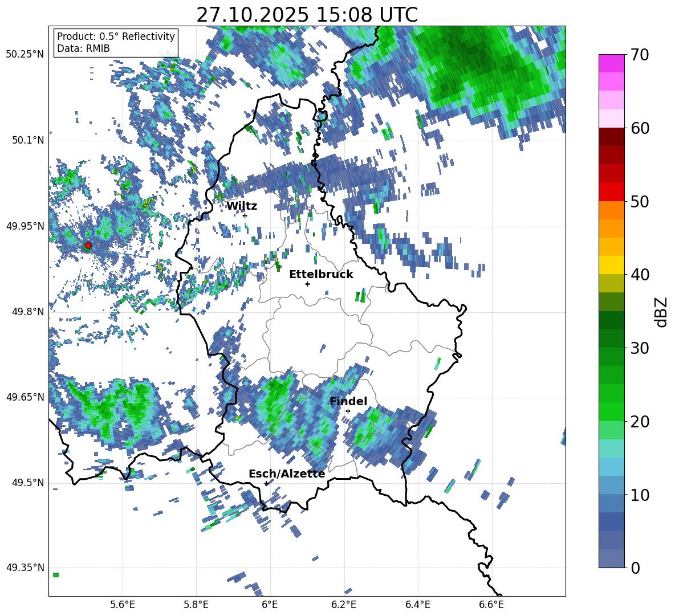Click the 50.25°N latitude label
The height and width of the screenshot is (616, 675).
[25, 55]
